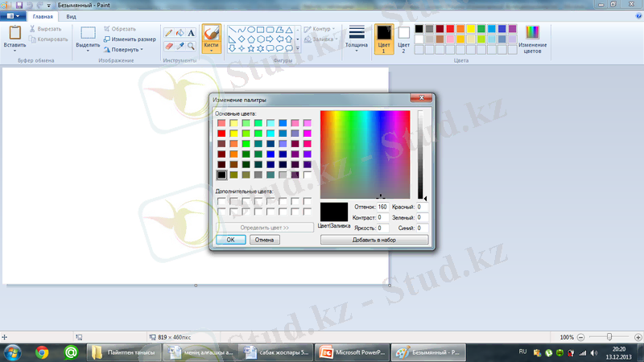
Task: Select the Eraser tool
Action: click(x=169, y=46)
